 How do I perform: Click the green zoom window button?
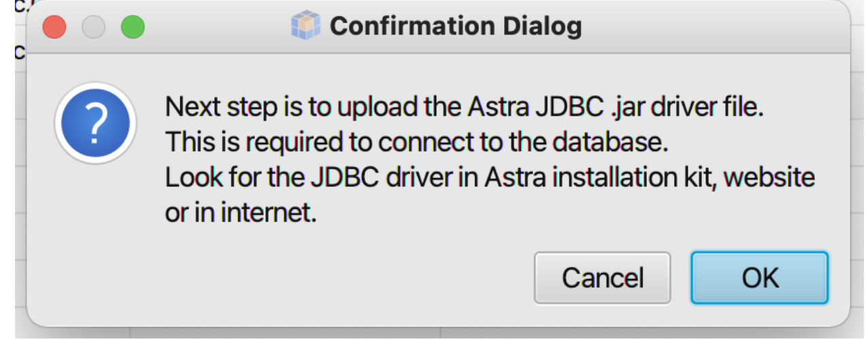click(x=133, y=27)
